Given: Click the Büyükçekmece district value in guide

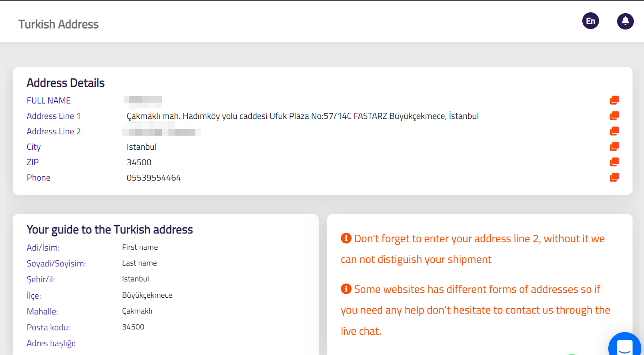Looking at the screenshot, I should click(x=147, y=295).
